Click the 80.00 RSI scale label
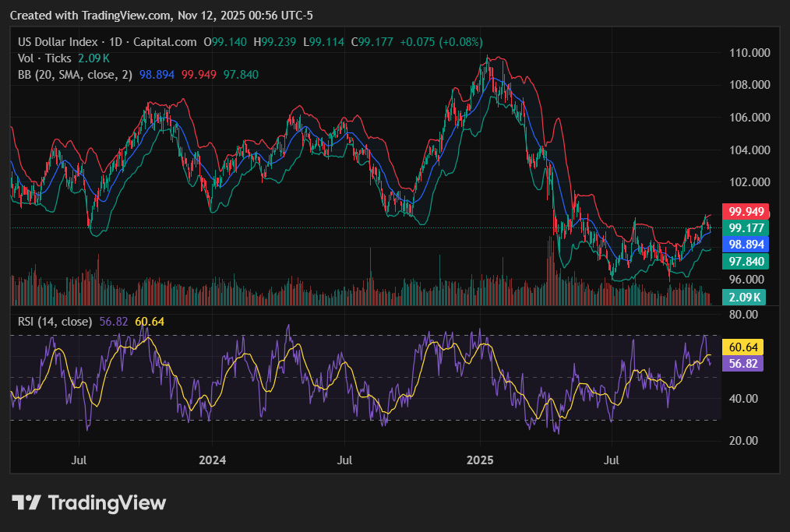This screenshot has width=790, height=532. tap(744, 315)
